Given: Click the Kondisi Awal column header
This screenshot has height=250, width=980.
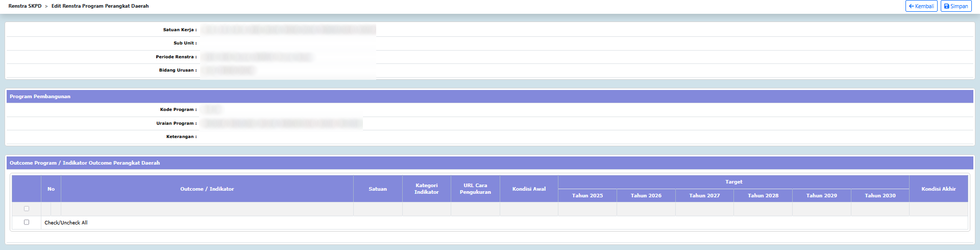Looking at the screenshot, I should [529, 189].
